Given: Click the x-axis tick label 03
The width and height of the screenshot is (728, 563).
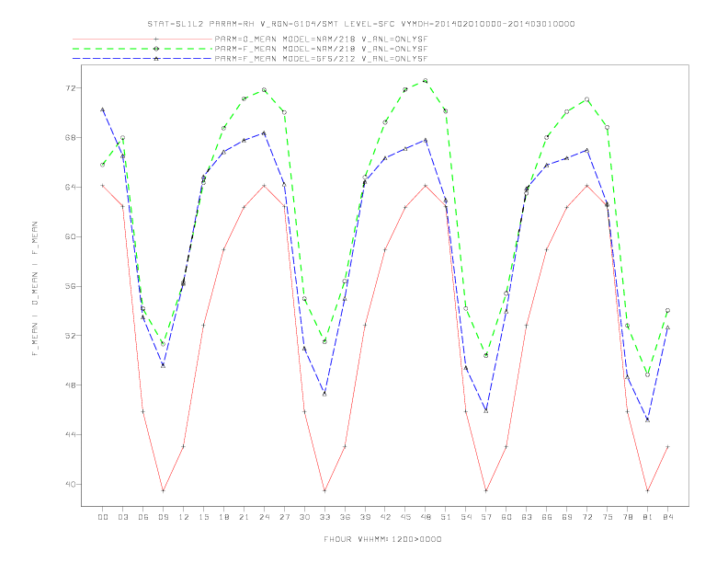Looking at the screenshot, I should [x=122, y=517].
